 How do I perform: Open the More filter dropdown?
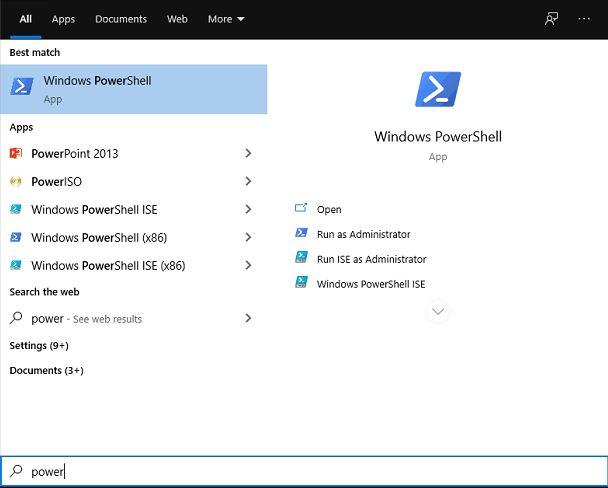pyautogui.click(x=226, y=19)
